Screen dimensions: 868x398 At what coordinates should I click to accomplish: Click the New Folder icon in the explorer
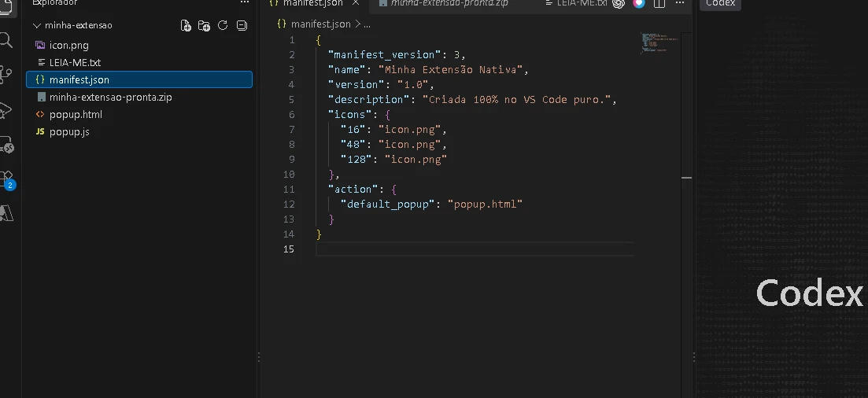pos(205,25)
